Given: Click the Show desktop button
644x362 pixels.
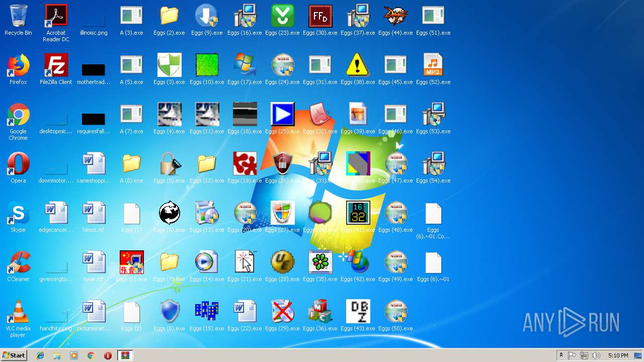Looking at the screenshot, I should [x=638, y=355].
